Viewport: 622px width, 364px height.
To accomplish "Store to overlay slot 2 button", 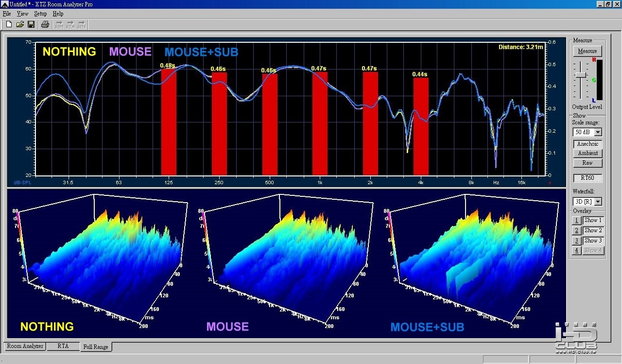I will click(x=576, y=230).
